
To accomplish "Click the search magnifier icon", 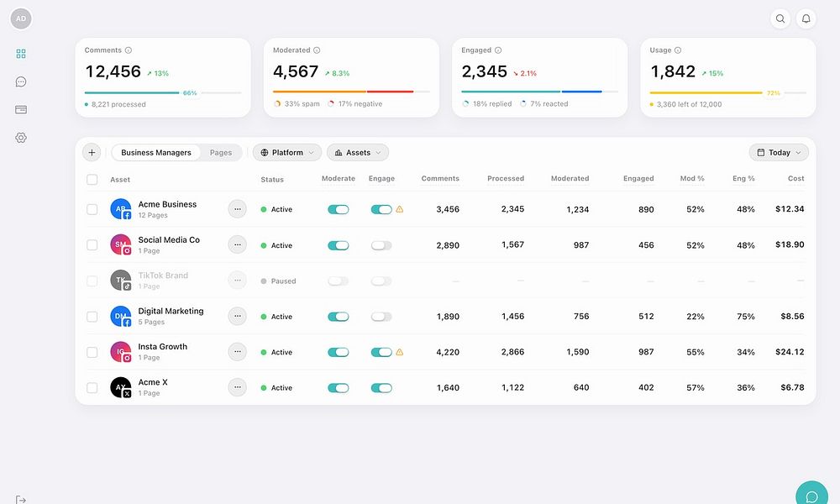I will click(780, 18).
